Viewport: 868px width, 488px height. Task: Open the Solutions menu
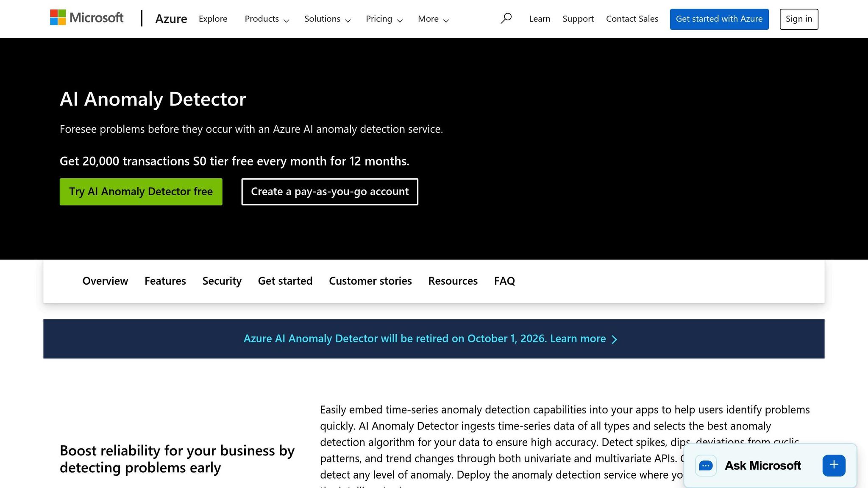(x=327, y=19)
